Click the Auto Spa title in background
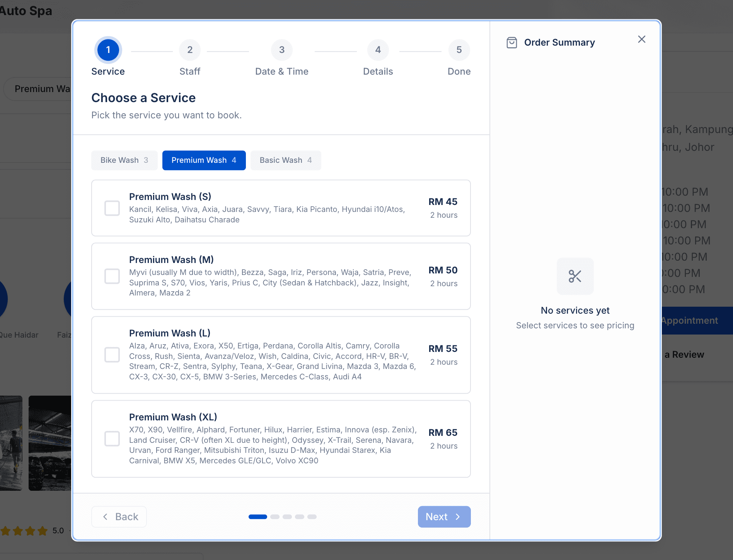The image size is (733, 560). point(26,11)
